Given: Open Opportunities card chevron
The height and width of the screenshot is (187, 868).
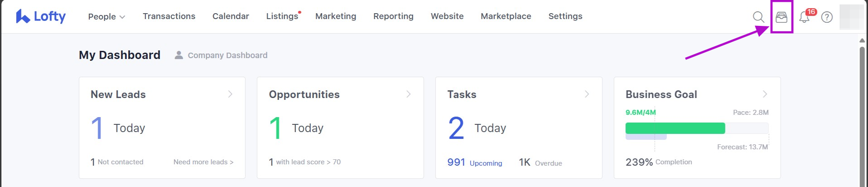Looking at the screenshot, I should click(408, 94).
